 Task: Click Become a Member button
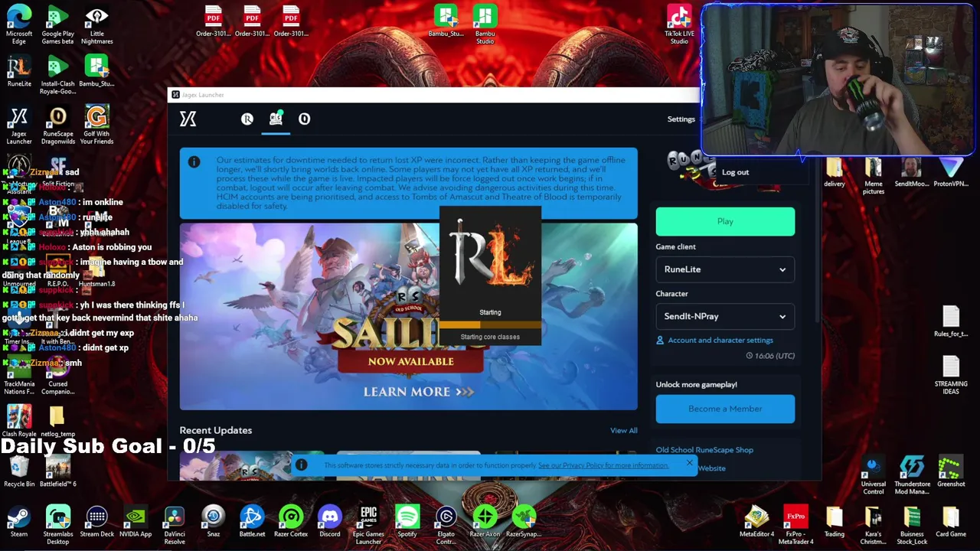tap(725, 409)
